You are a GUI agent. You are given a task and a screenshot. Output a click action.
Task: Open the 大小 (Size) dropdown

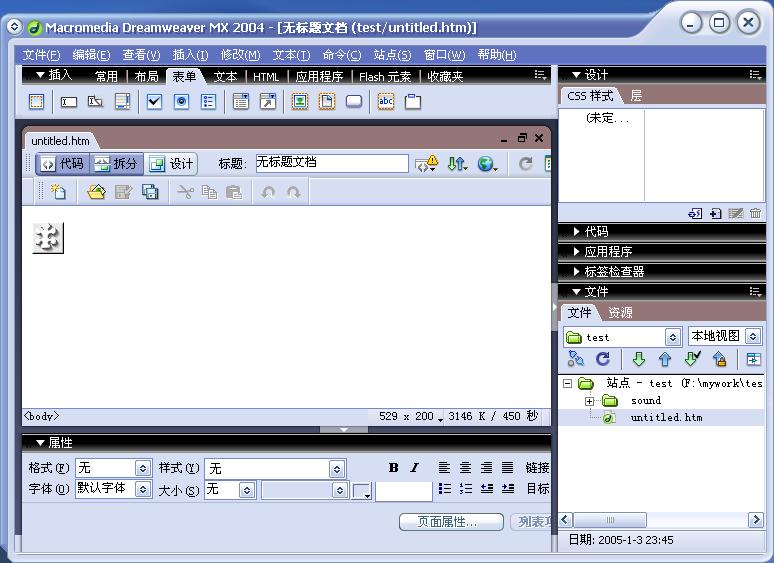[247, 490]
